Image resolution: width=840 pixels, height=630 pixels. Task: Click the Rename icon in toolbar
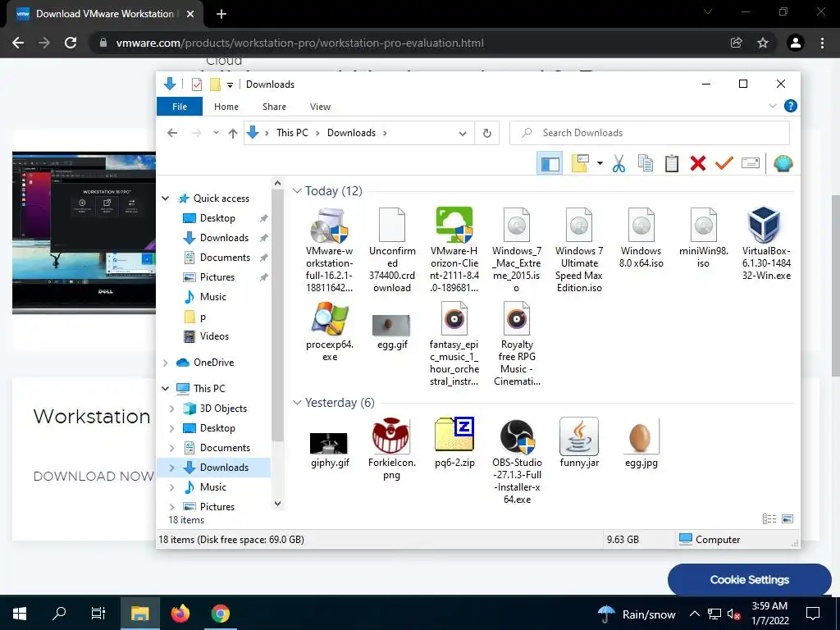pyautogui.click(x=751, y=163)
